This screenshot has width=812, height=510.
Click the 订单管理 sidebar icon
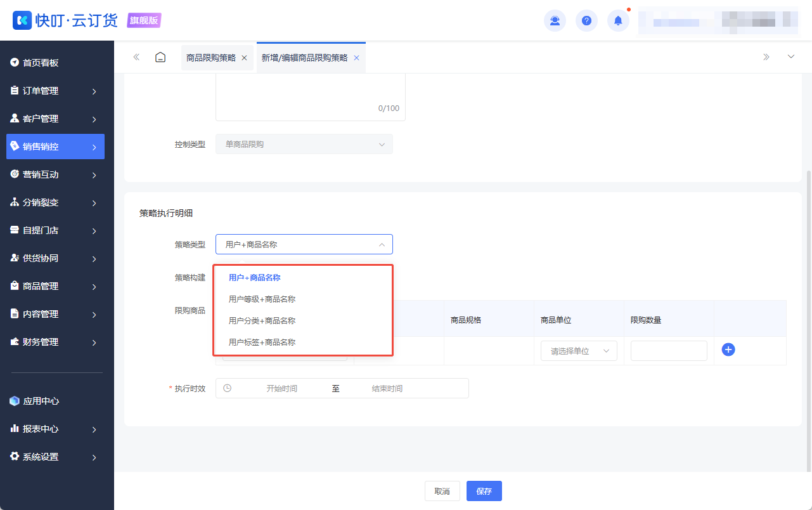(x=15, y=91)
